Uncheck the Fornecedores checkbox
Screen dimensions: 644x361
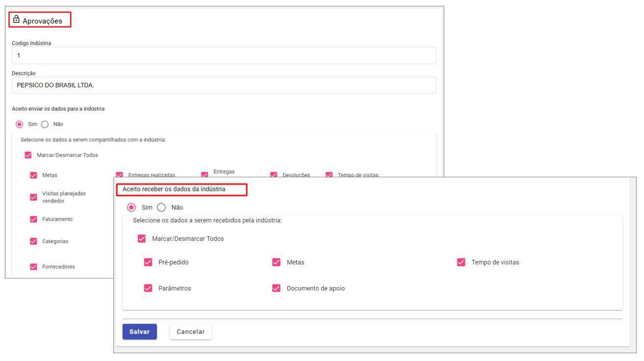point(34,267)
